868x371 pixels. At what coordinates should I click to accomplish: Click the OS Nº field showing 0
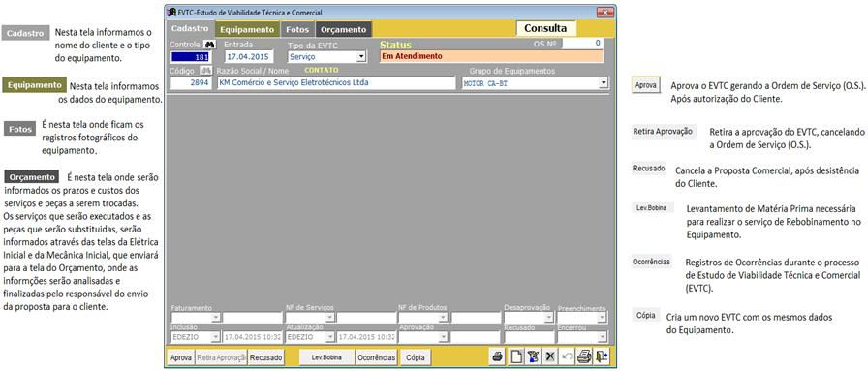(583, 44)
